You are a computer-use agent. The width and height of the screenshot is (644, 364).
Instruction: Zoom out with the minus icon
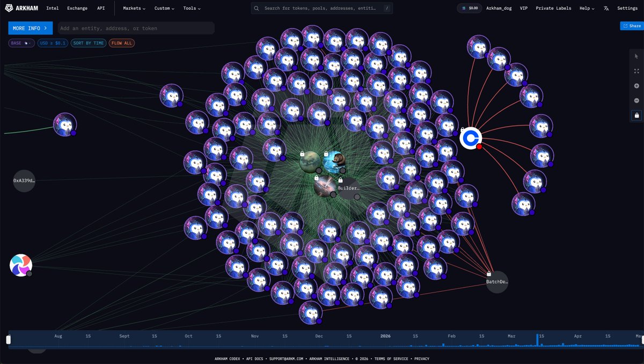click(636, 100)
